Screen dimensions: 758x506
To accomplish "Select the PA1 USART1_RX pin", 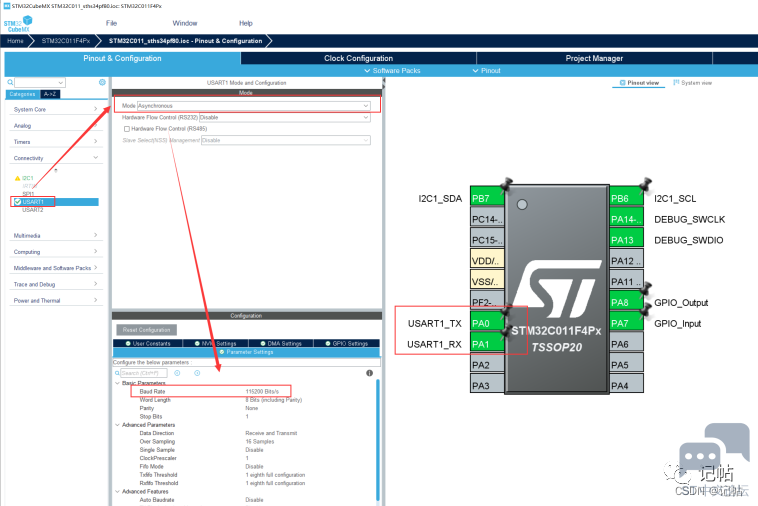I will tap(487, 344).
